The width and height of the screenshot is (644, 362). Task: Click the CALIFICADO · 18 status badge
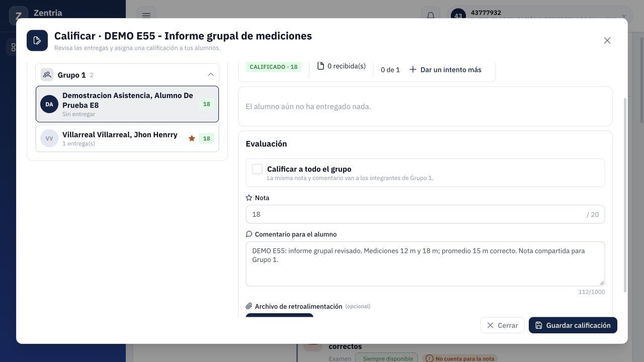pos(274,67)
